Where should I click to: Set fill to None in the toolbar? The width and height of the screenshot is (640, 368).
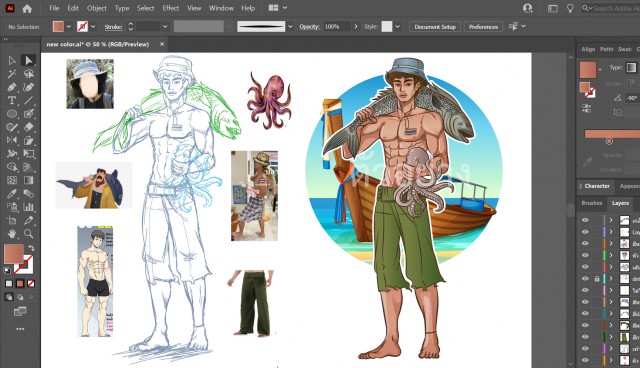(31, 283)
